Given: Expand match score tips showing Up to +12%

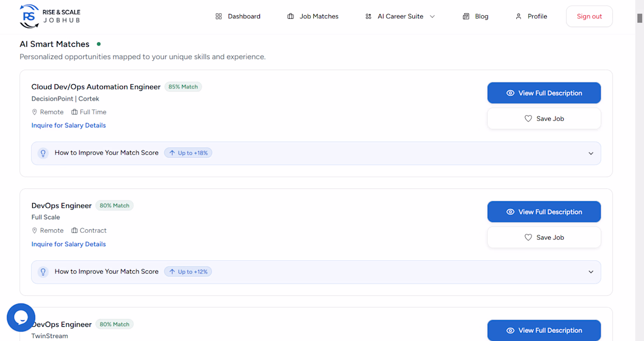Looking at the screenshot, I should pyautogui.click(x=316, y=271).
